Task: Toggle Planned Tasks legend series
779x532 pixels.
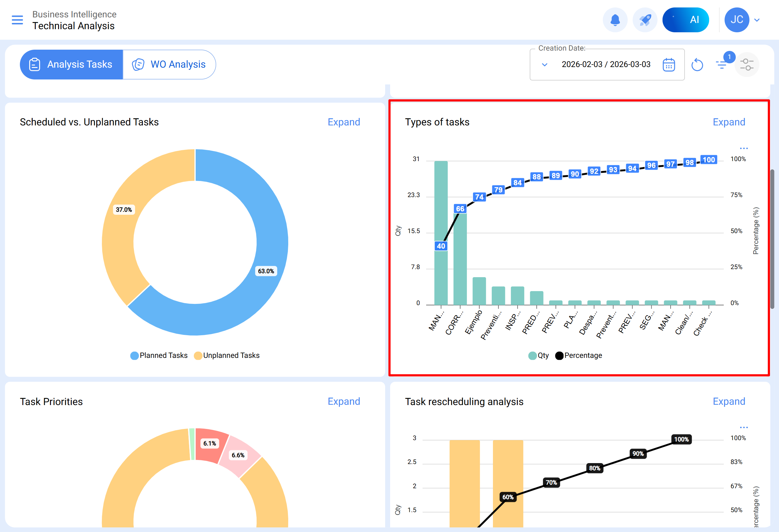Action: click(159, 355)
